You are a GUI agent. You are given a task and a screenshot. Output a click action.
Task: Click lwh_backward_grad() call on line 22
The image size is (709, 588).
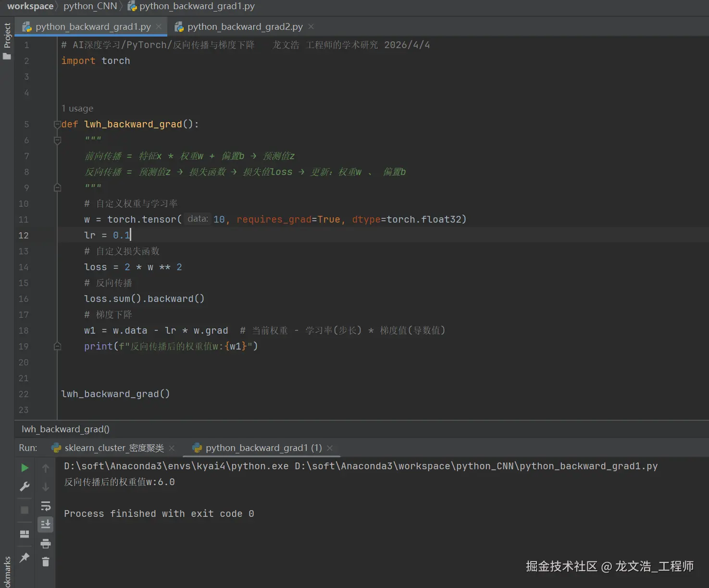tap(115, 394)
